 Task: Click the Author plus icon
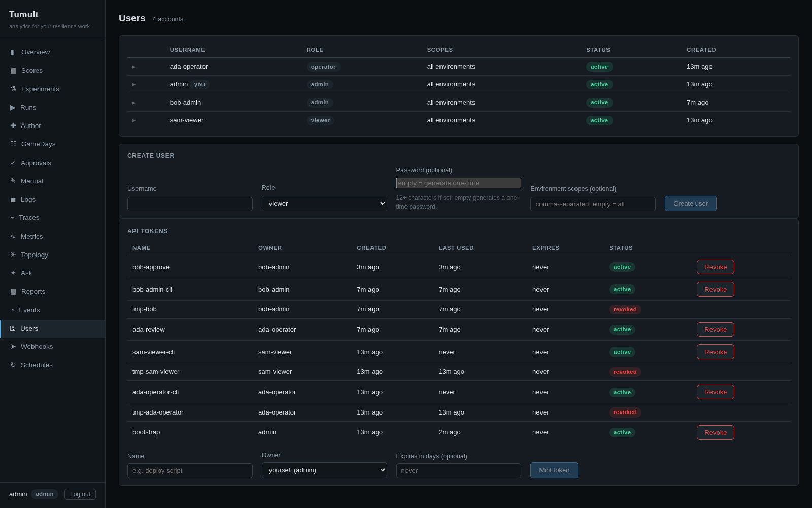[x=13, y=125]
